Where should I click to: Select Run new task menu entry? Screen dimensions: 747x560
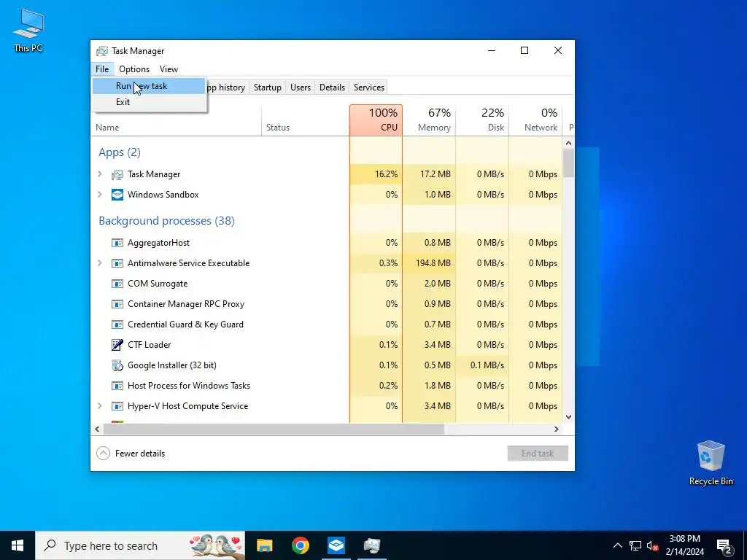coord(149,86)
